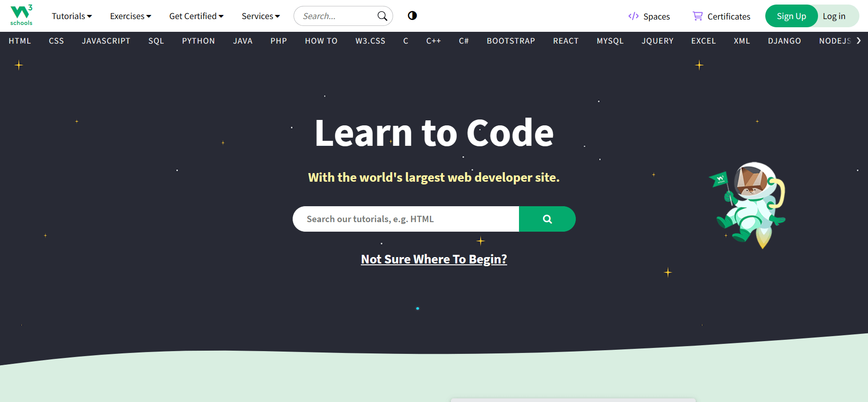The width and height of the screenshot is (868, 402).
Task: Select HTML in the topics bar
Action: point(20,41)
